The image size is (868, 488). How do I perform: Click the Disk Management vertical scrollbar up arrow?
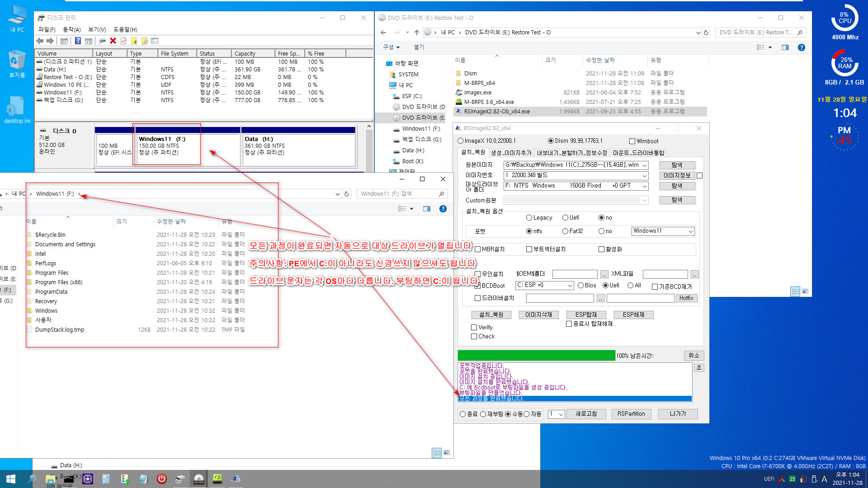(x=369, y=127)
